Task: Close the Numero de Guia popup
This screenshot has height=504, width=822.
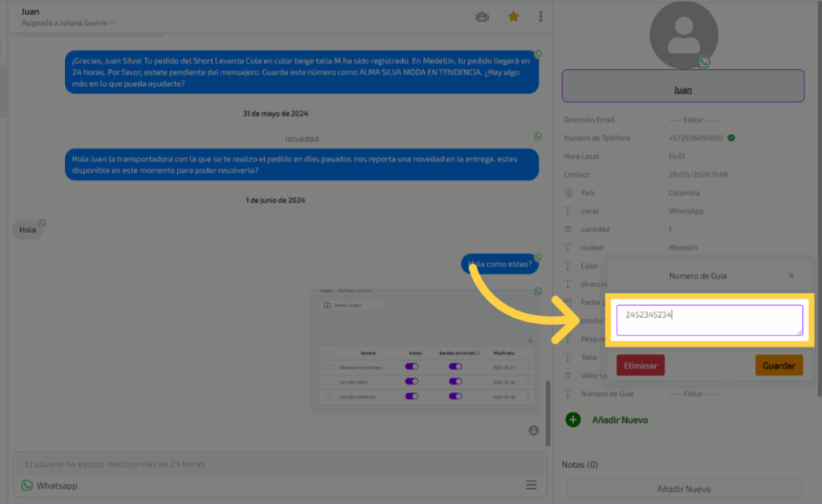Action: tap(791, 275)
